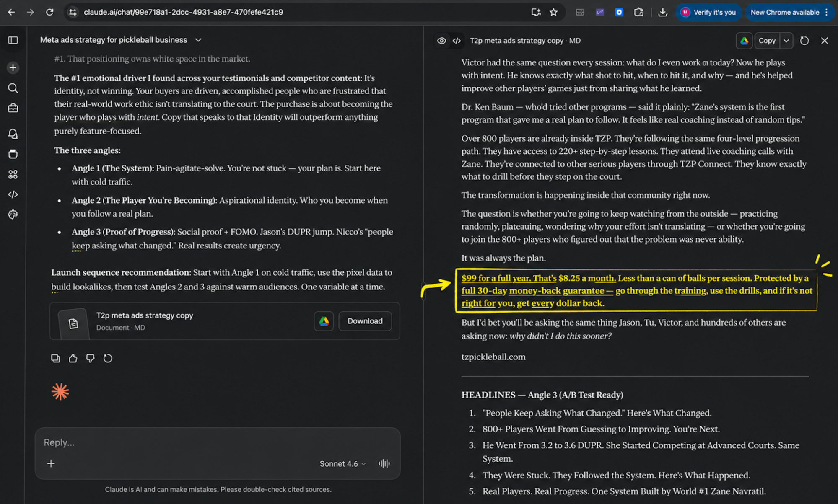Reload the current browser page

pos(49,12)
